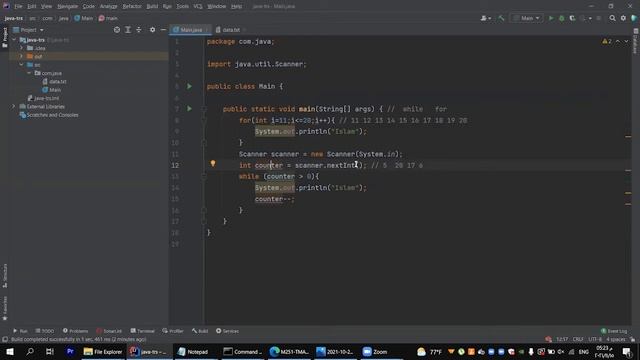
Task: Click Run with Coverage icon in toolbar
Action: pos(572,18)
